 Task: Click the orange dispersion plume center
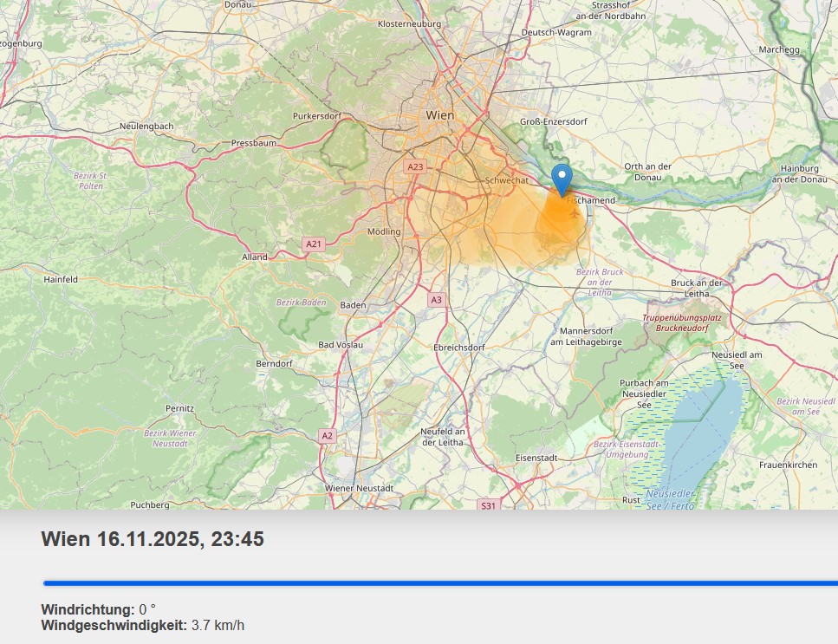tap(555, 221)
